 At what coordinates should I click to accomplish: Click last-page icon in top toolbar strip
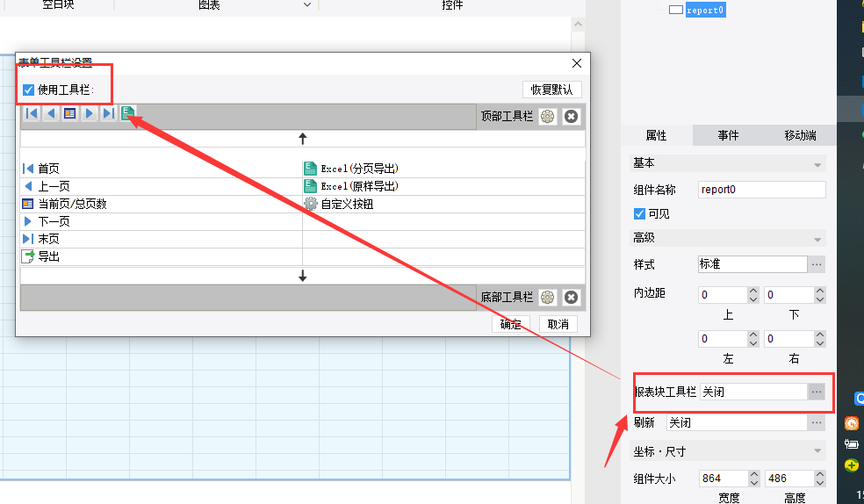[109, 113]
